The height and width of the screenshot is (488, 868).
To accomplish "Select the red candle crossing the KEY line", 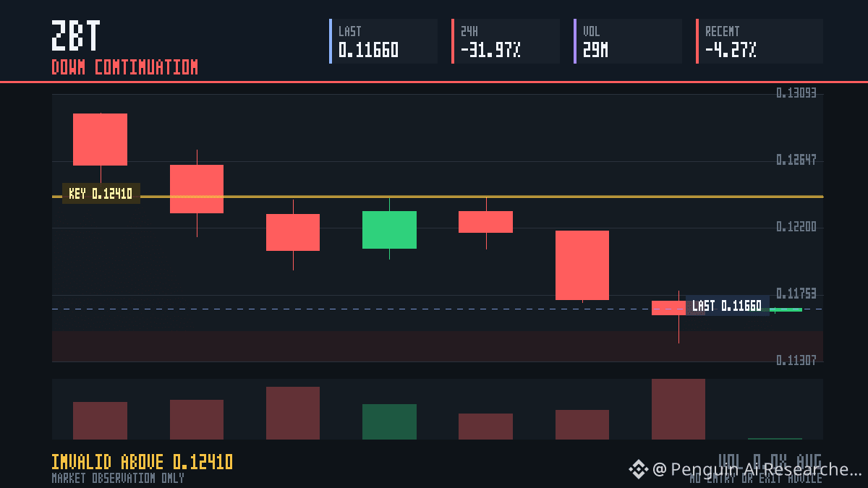I will click(197, 189).
